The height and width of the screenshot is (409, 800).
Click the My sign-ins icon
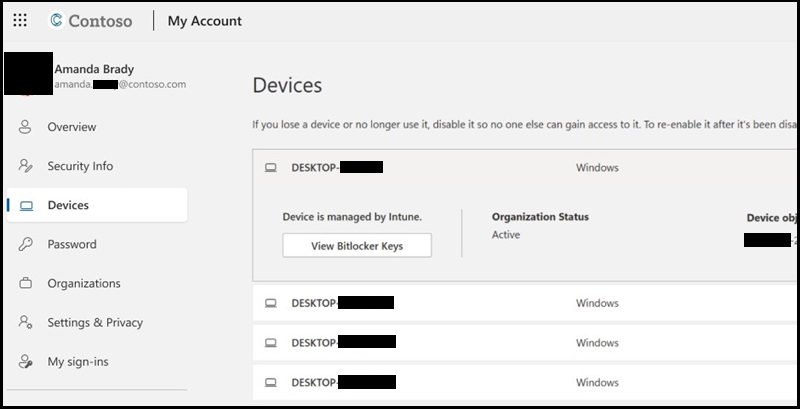click(x=26, y=361)
